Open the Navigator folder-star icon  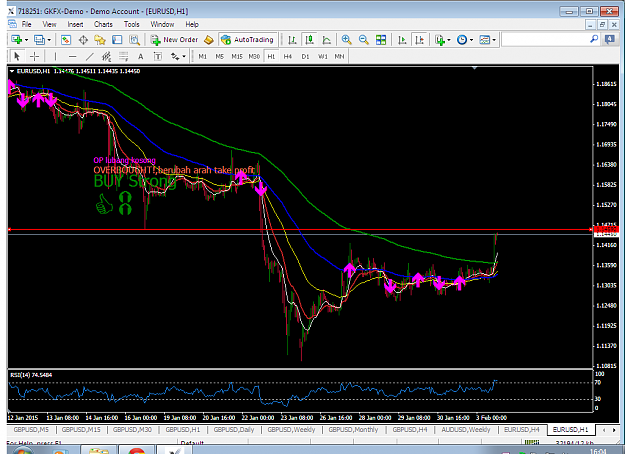point(100,39)
